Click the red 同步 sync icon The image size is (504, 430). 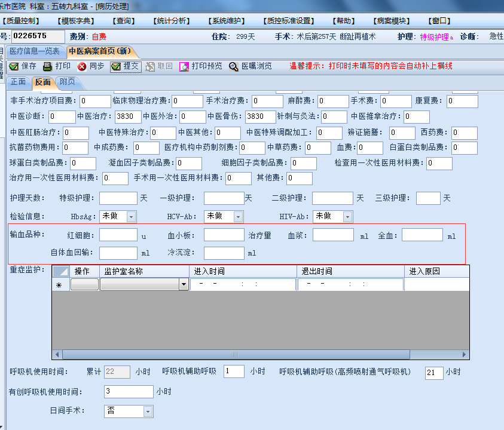point(82,66)
